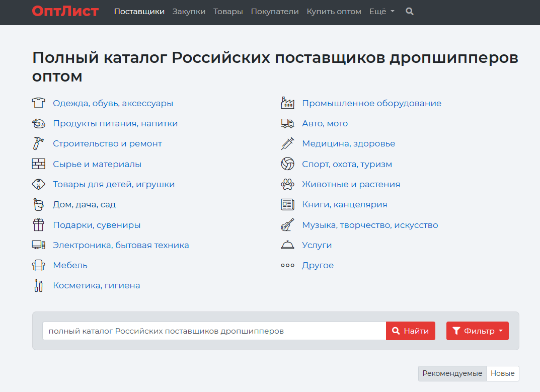Select the factory icon for Промышленное оборудование
This screenshot has width=540, height=392.
(x=287, y=103)
